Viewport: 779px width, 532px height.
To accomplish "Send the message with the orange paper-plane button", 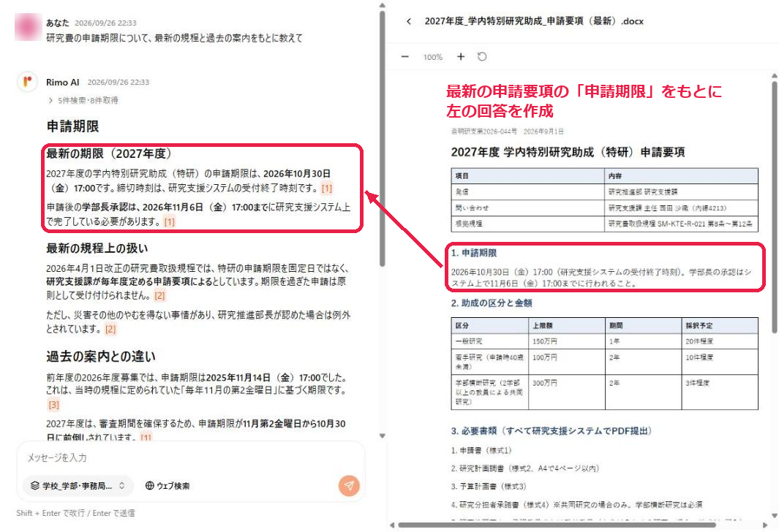I will 349,485.
